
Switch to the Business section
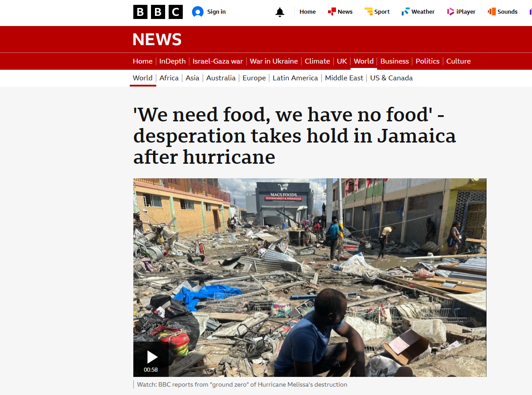[x=395, y=61]
